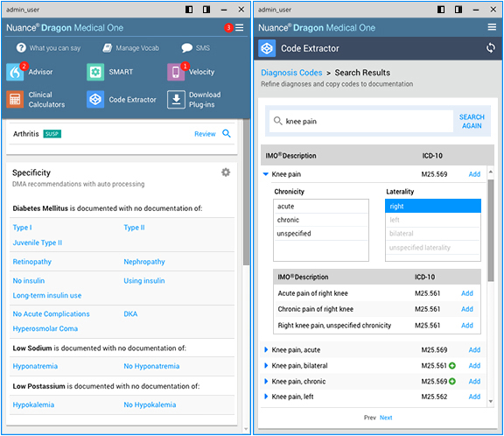Screen dimensions: 504x436
Task: Open Clinical Calculators icon
Action: coord(15,99)
